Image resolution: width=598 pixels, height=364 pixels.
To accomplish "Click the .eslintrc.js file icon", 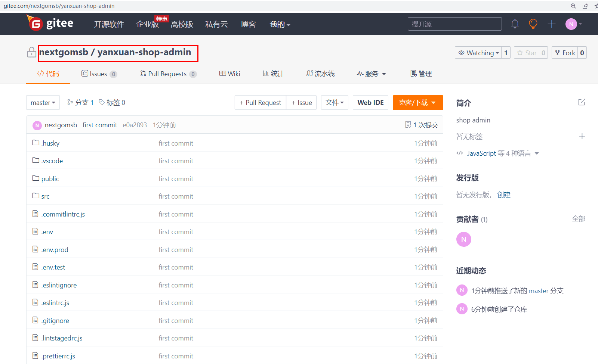I will tap(36, 302).
